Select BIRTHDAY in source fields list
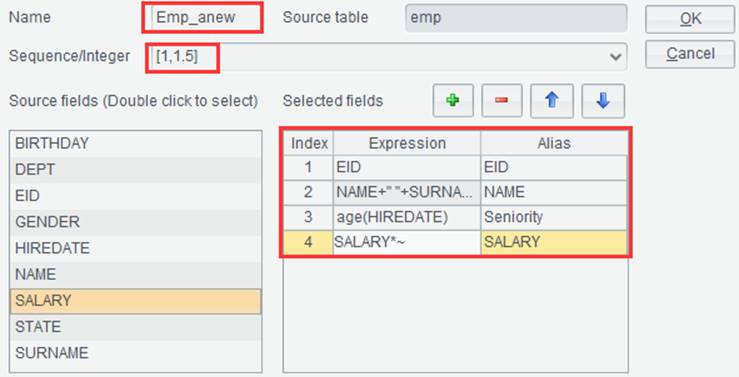 tap(136, 143)
